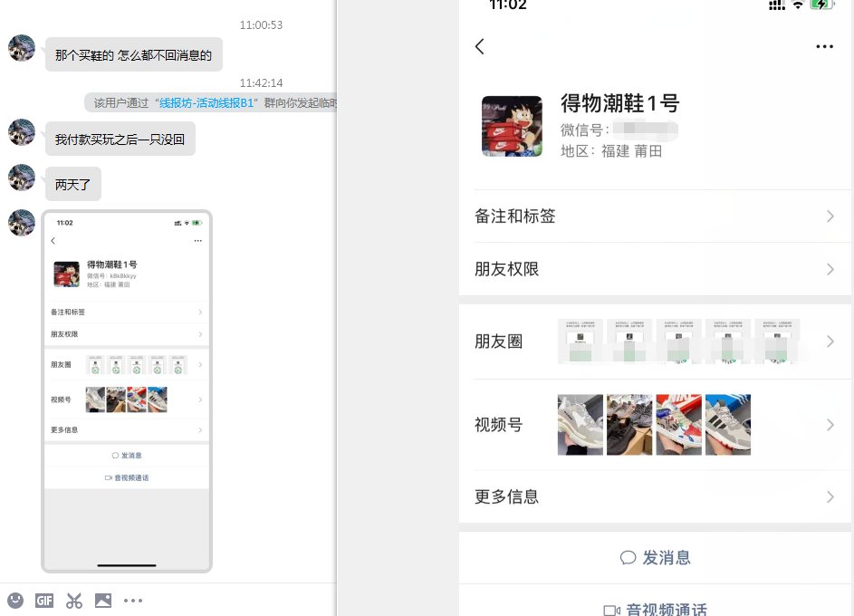Click the 得物潮鞋1号 profile avatar
854x616 pixels.
[x=512, y=126]
